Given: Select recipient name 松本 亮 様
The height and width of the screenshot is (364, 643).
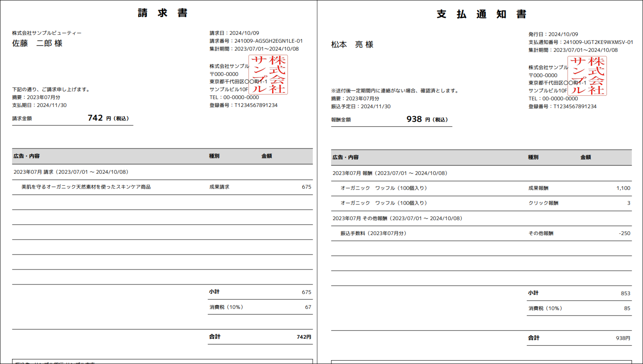Looking at the screenshot, I should click(x=352, y=45).
